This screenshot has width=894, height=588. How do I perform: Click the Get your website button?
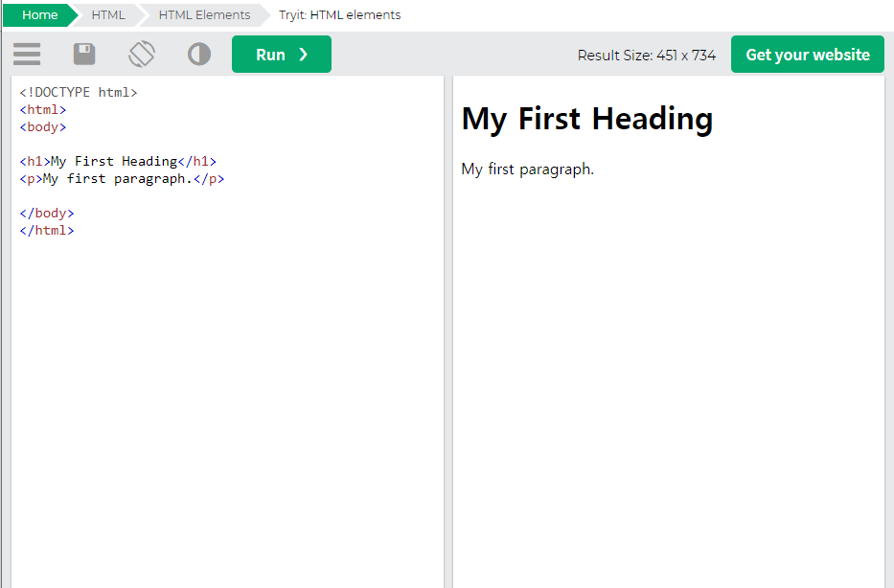tap(808, 55)
